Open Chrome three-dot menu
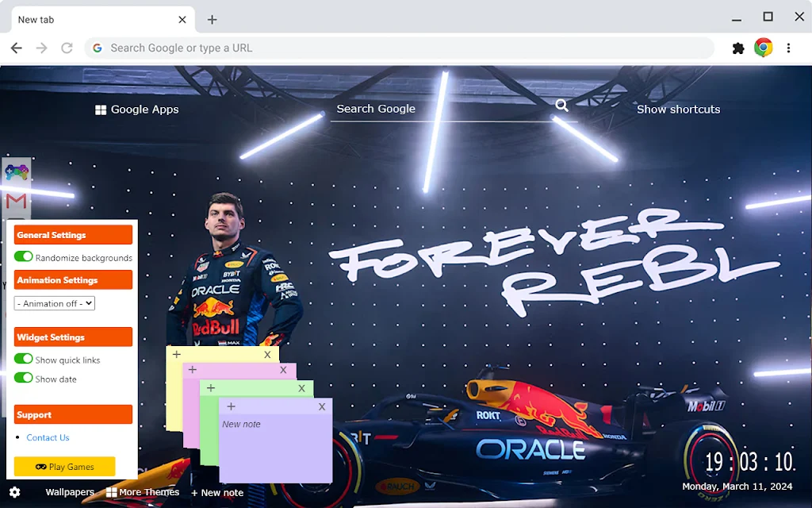 point(788,48)
